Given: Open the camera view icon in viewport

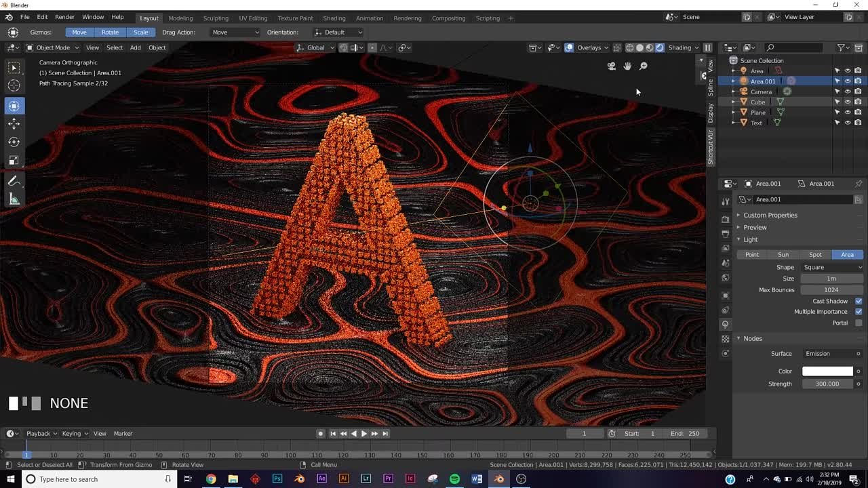Looking at the screenshot, I should pyautogui.click(x=611, y=66).
